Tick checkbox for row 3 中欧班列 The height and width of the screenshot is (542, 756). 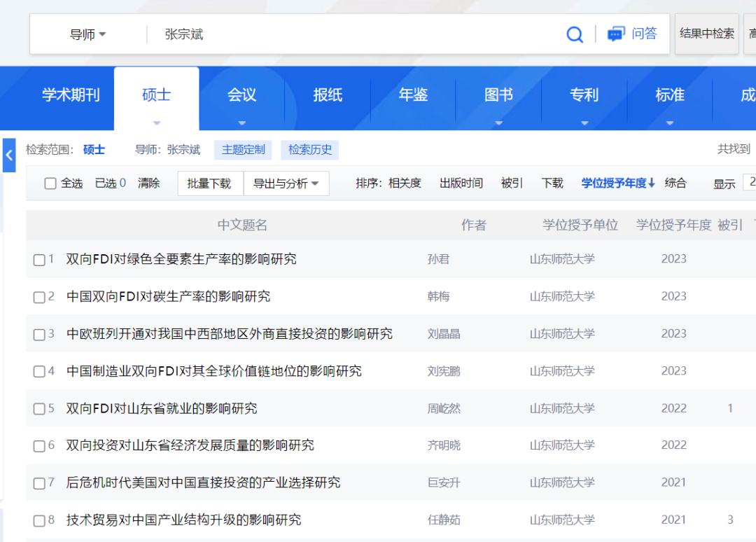(x=39, y=335)
